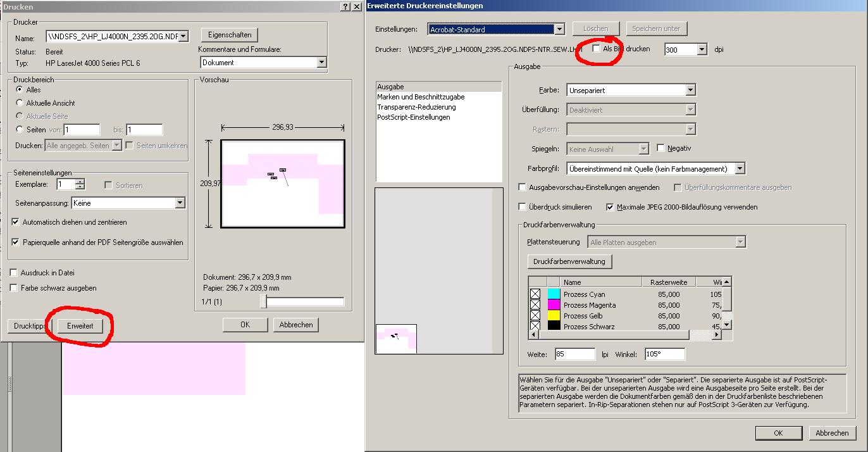
Task: Toggle Prozess Gelb ink print checkbox
Action: (535, 315)
